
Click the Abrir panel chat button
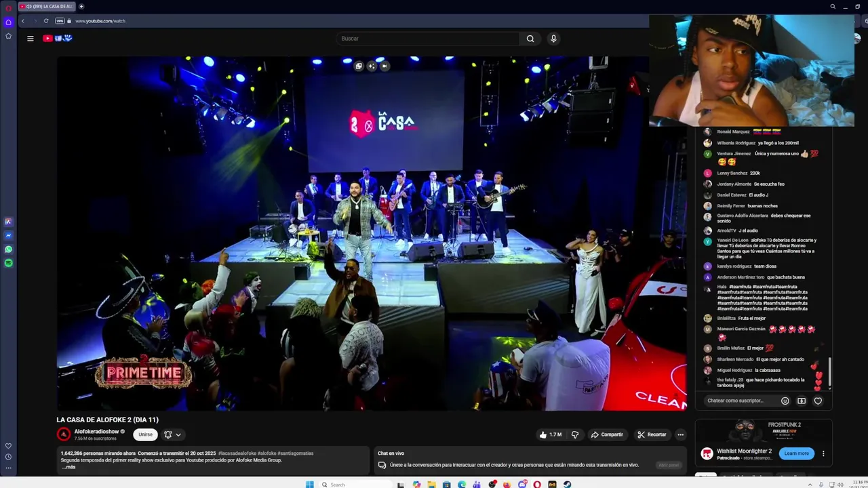(x=669, y=465)
